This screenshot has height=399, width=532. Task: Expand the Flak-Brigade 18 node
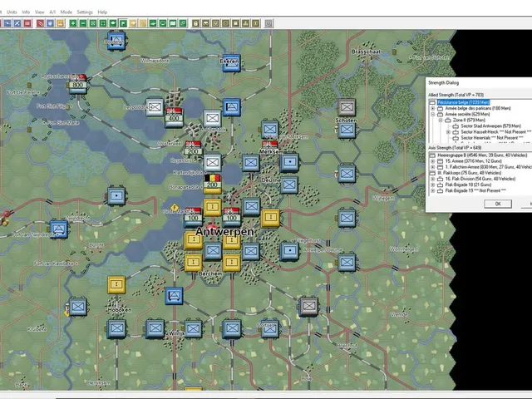tap(432, 185)
